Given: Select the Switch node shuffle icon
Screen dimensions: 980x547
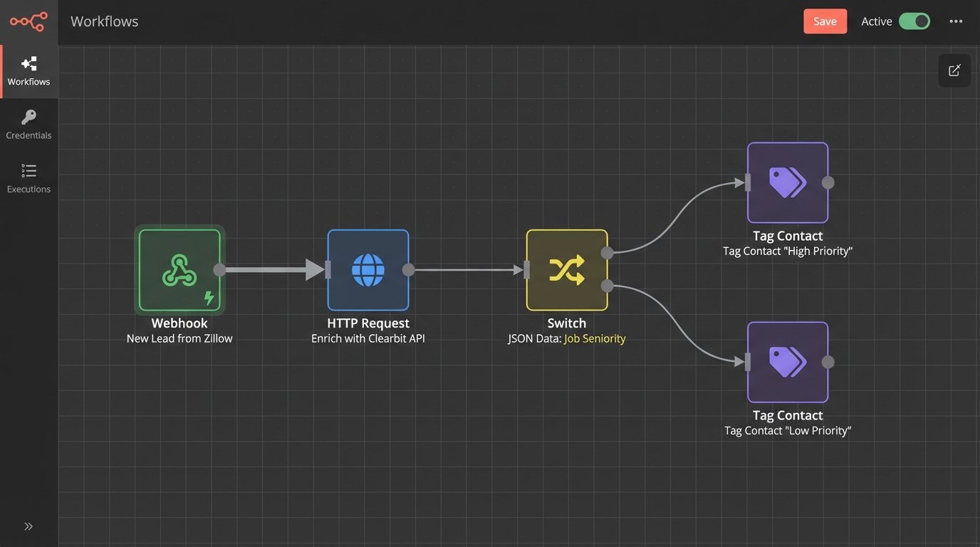Looking at the screenshot, I should coord(567,270).
